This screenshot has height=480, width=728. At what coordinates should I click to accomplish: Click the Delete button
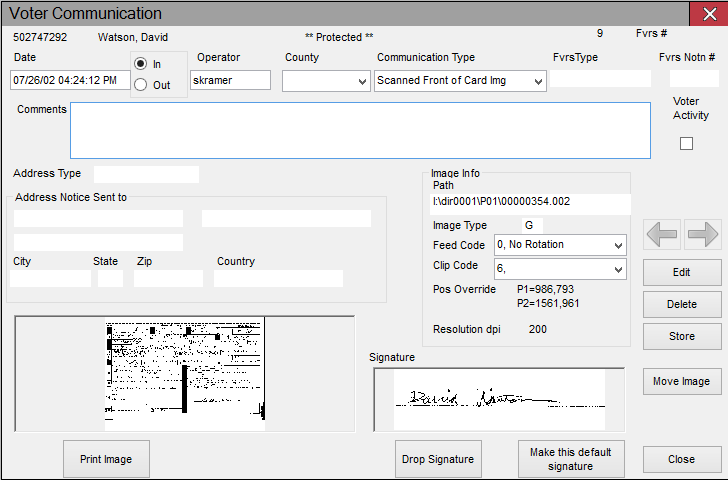pyautogui.click(x=681, y=304)
